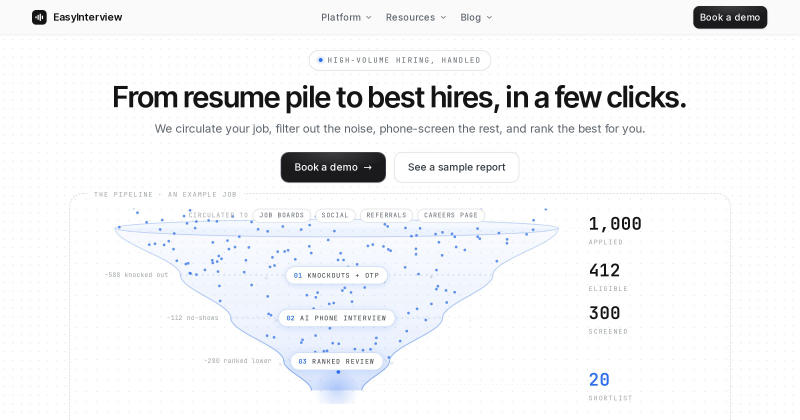Click Book a demo in header

[730, 17]
